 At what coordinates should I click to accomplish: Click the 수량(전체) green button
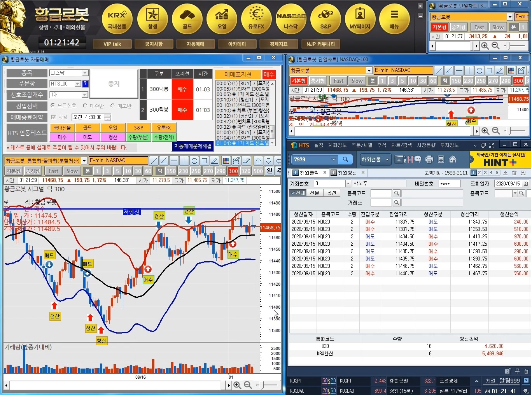[x=164, y=137]
